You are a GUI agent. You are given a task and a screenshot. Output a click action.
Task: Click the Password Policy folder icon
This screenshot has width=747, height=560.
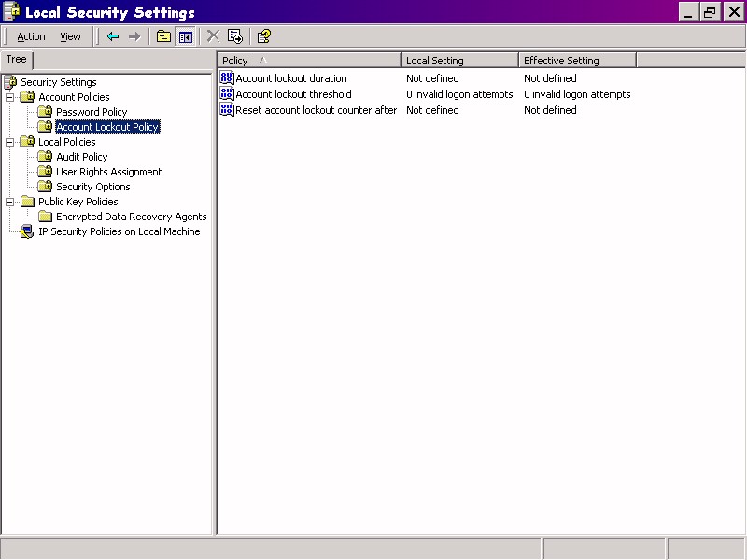pos(45,112)
